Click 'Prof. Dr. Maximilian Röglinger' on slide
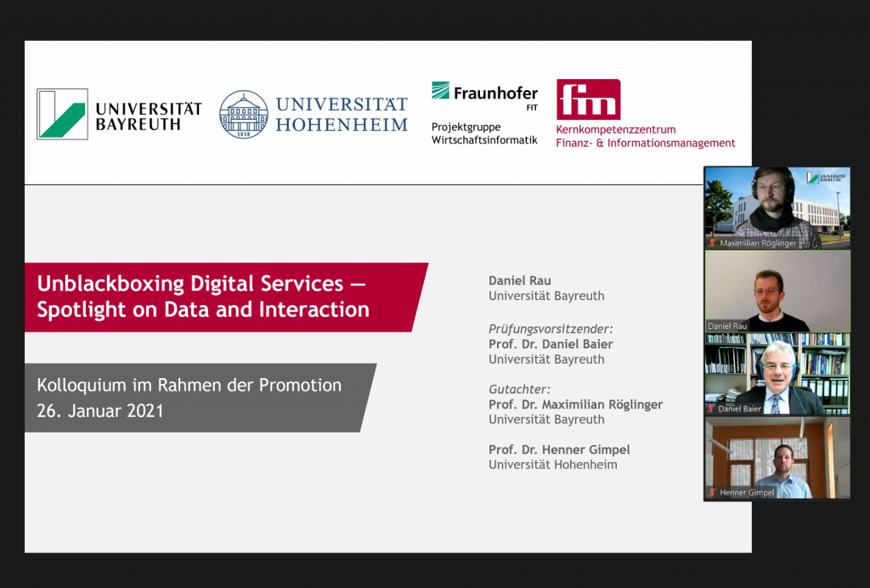 (x=575, y=404)
